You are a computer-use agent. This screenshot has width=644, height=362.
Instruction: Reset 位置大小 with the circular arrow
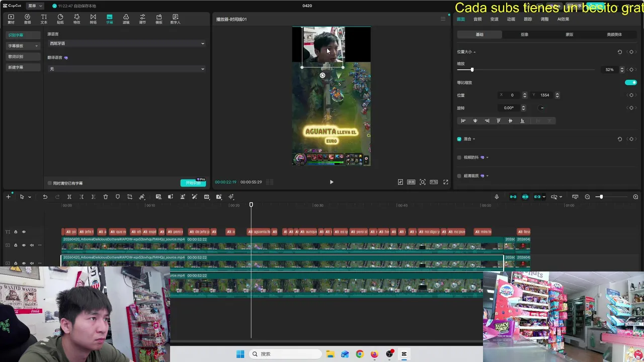619,52
